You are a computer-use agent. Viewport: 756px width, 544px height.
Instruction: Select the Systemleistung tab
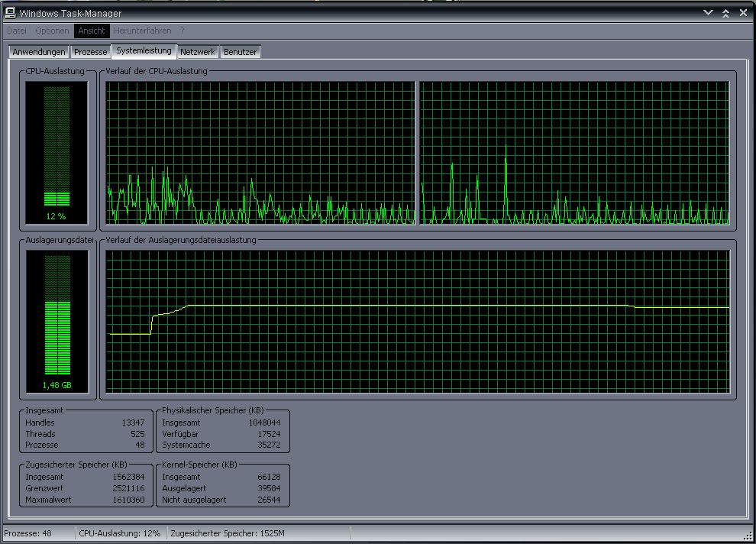pos(144,50)
